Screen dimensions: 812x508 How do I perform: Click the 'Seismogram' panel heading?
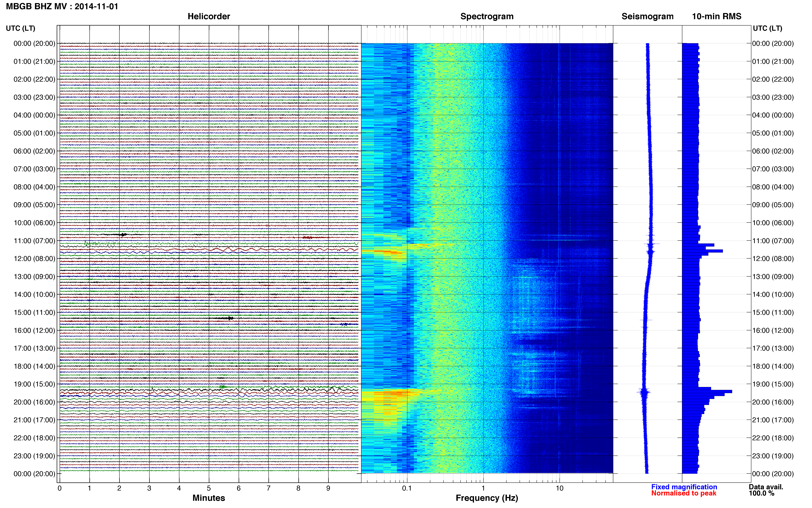coord(648,16)
